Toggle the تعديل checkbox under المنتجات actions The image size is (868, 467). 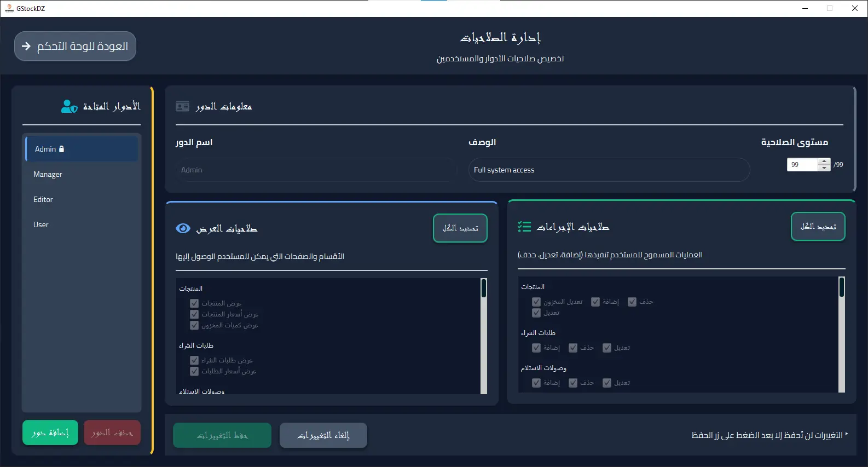[536, 313]
